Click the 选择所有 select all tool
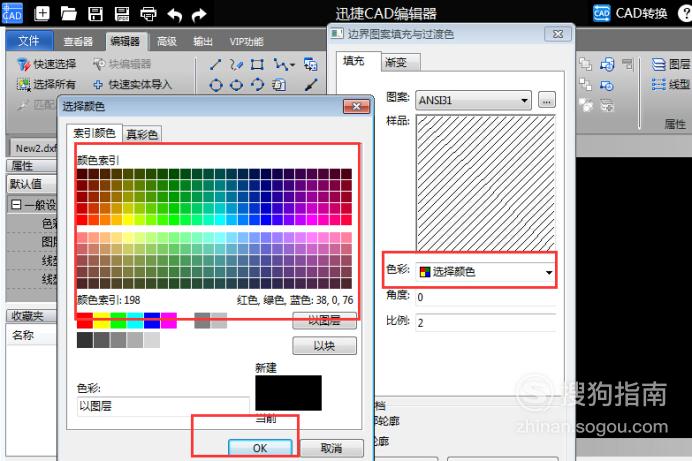Screen dimensions: 692x461 coord(46,84)
